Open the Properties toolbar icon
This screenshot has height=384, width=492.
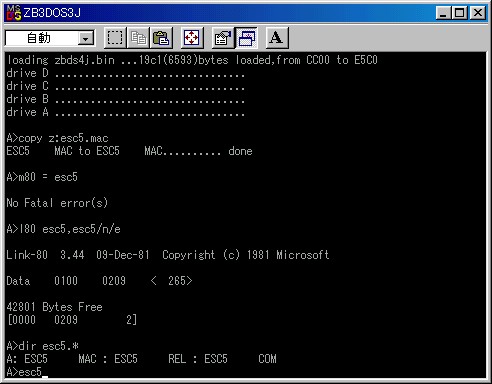[223, 38]
